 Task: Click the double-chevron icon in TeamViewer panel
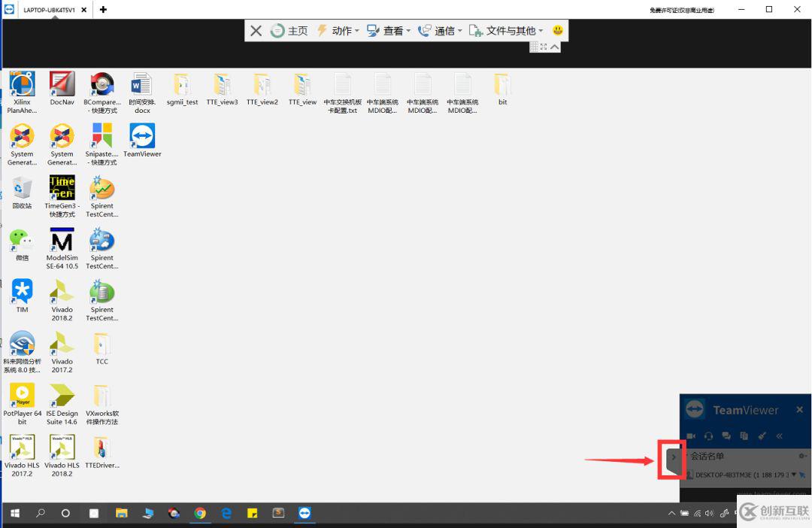pos(780,435)
